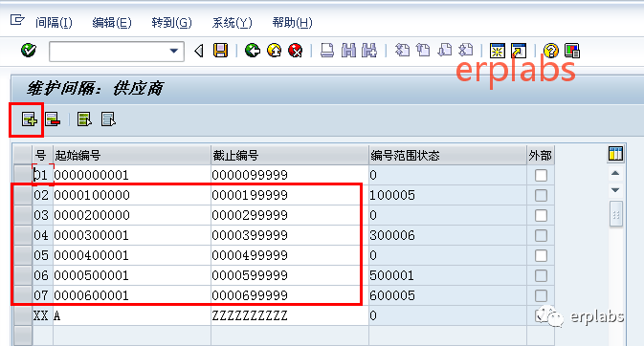Image resolution: width=644 pixels, height=346 pixels.
Task: Create new session icon
Action: [498, 51]
